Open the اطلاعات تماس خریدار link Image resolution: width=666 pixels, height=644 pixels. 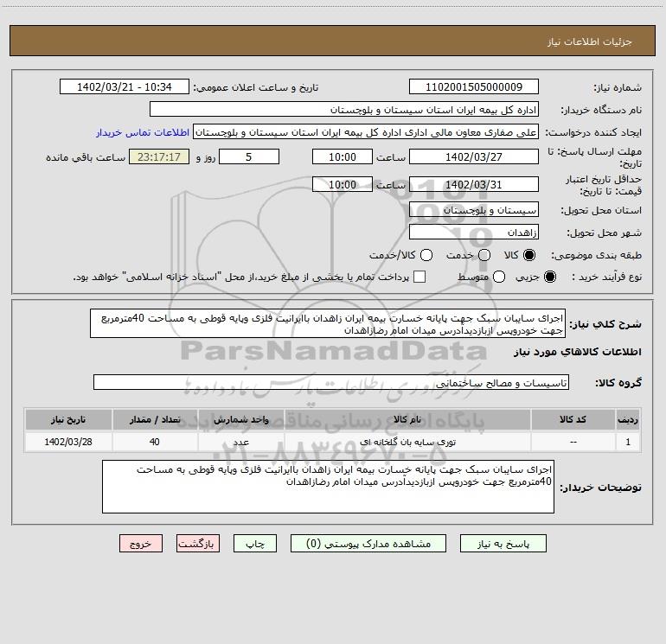coord(143,132)
